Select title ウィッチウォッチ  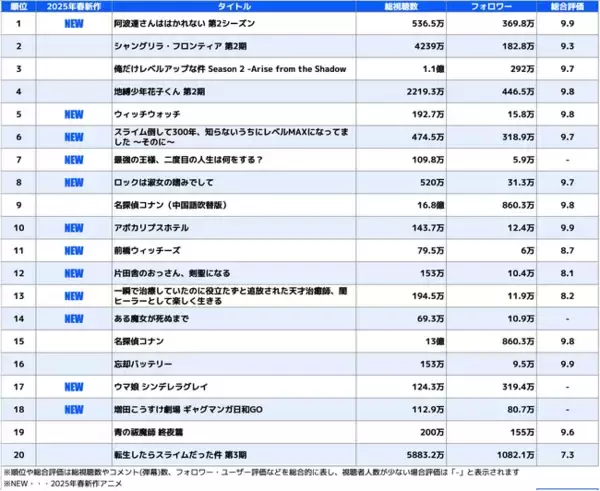point(147,114)
